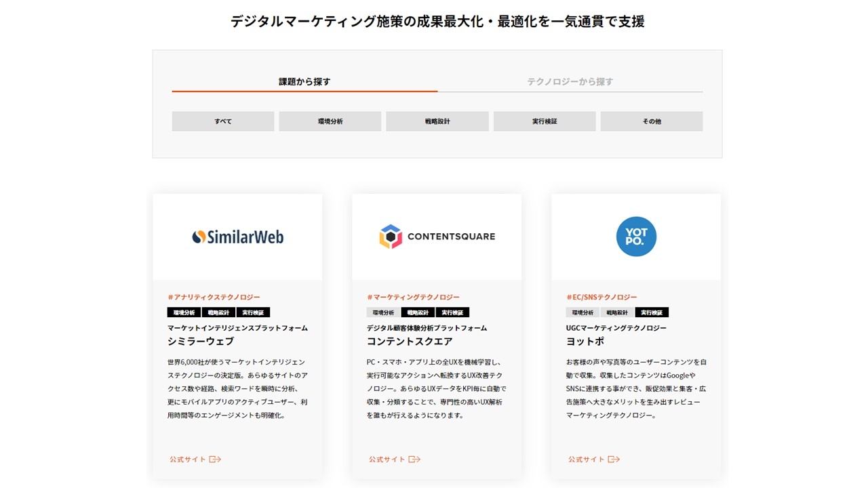Image resolution: width=868 pixels, height=488 pixels.
Task: Open 公式サイト link for ヨットポ
Action: pos(587,460)
